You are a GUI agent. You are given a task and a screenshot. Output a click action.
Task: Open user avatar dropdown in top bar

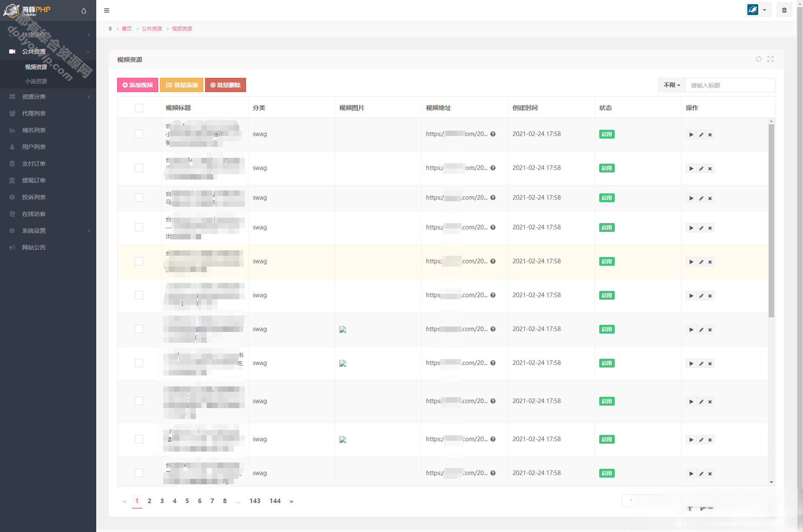(x=758, y=10)
